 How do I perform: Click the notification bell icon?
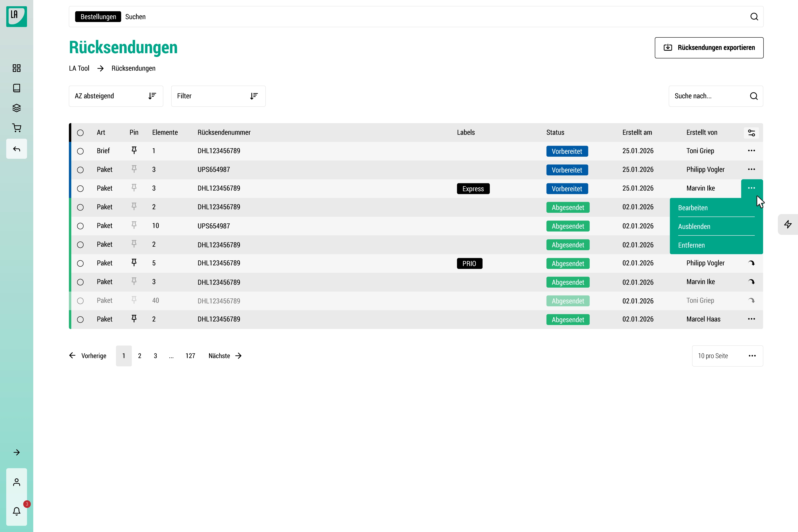pyautogui.click(x=16, y=511)
